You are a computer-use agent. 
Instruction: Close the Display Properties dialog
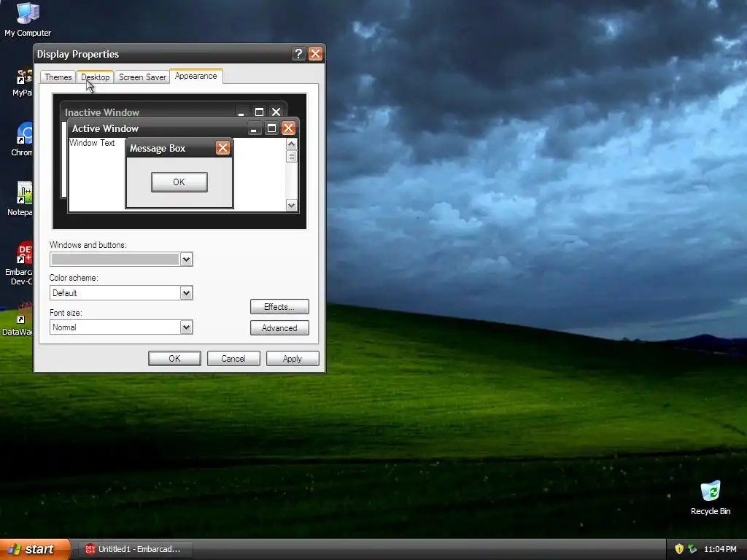315,54
